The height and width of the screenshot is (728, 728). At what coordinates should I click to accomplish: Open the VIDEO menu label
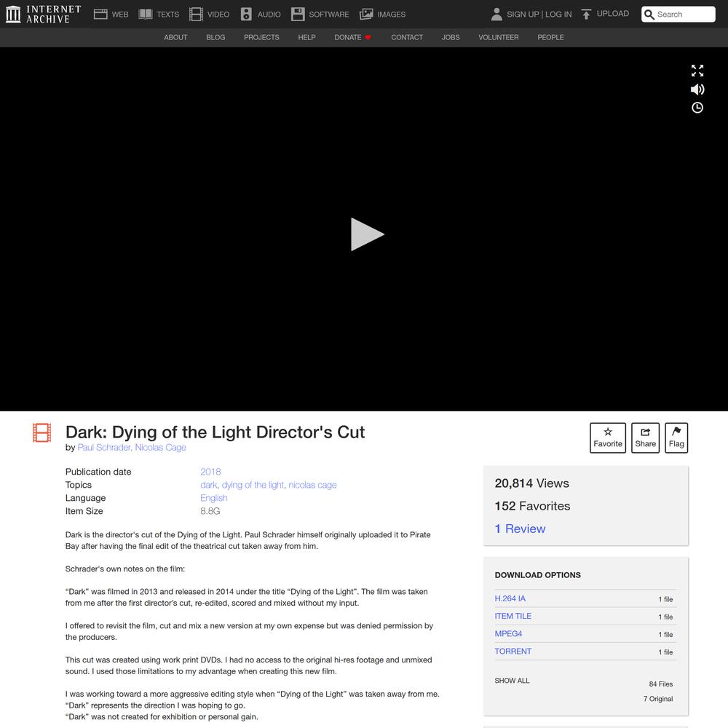(218, 15)
